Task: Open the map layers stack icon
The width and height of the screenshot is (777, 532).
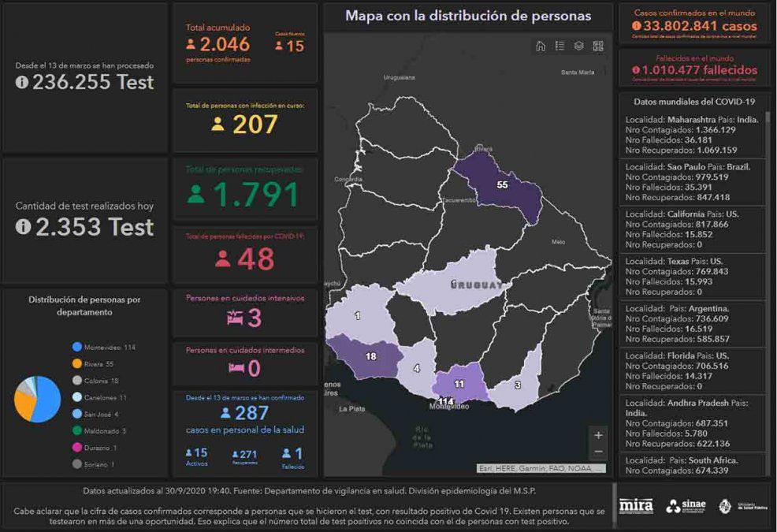Action: 578,47
